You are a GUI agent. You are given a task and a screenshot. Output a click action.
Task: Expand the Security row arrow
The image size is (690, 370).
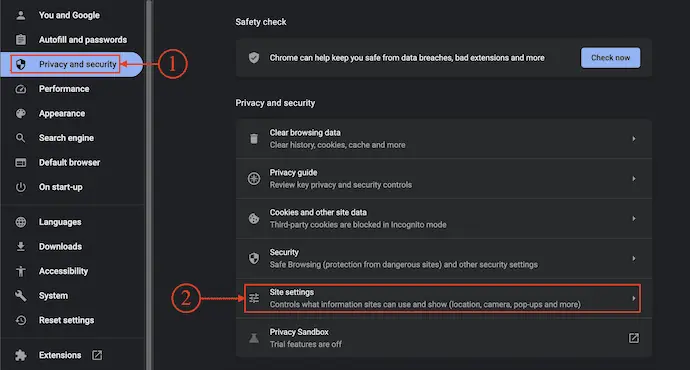point(634,258)
